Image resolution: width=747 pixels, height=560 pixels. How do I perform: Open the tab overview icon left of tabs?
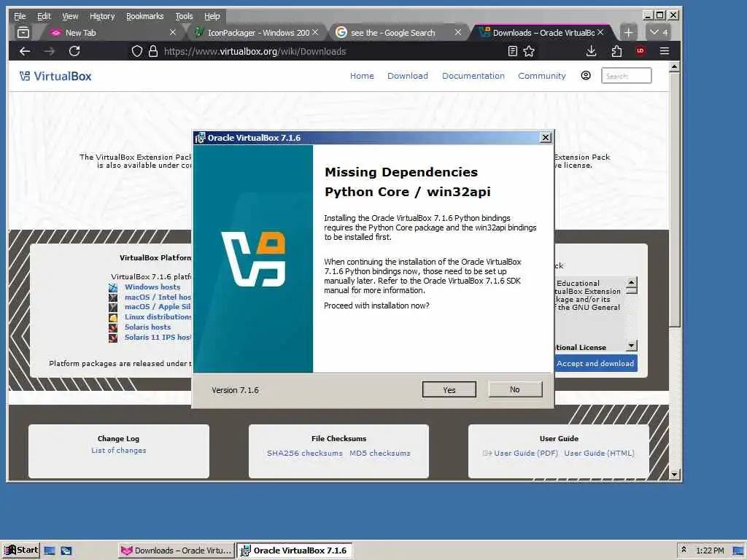[x=23, y=32]
